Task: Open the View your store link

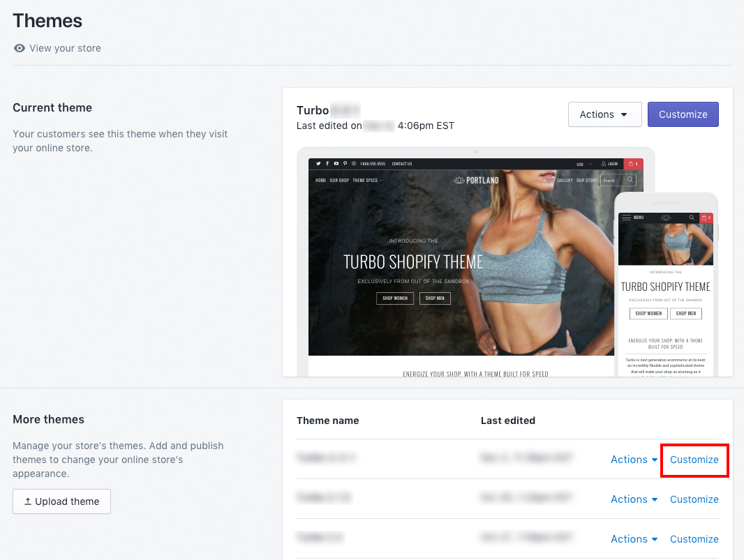Action: point(65,48)
